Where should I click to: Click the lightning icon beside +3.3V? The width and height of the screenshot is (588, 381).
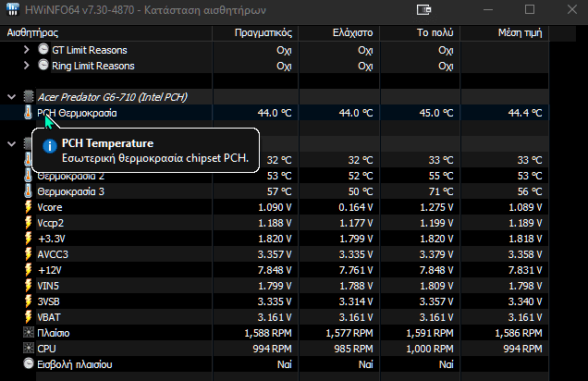[x=28, y=239]
